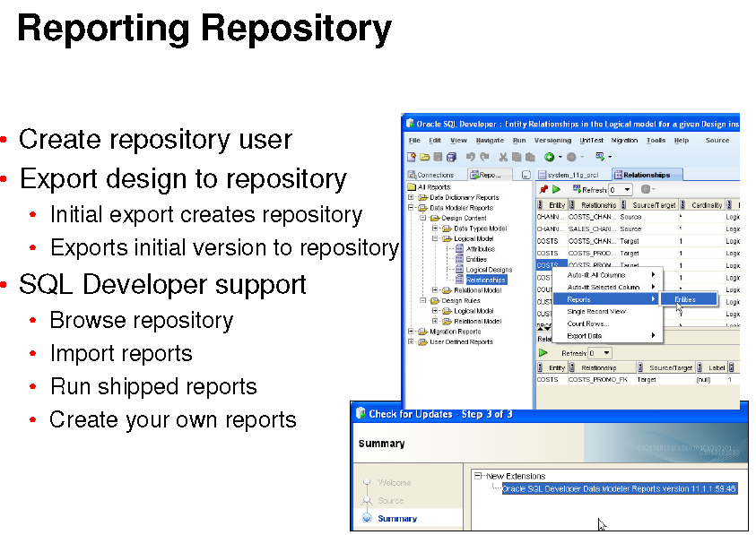The width and height of the screenshot is (756, 535).
Task: Choose Auto-fit All Columns from context menu
Action: [608, 275]
